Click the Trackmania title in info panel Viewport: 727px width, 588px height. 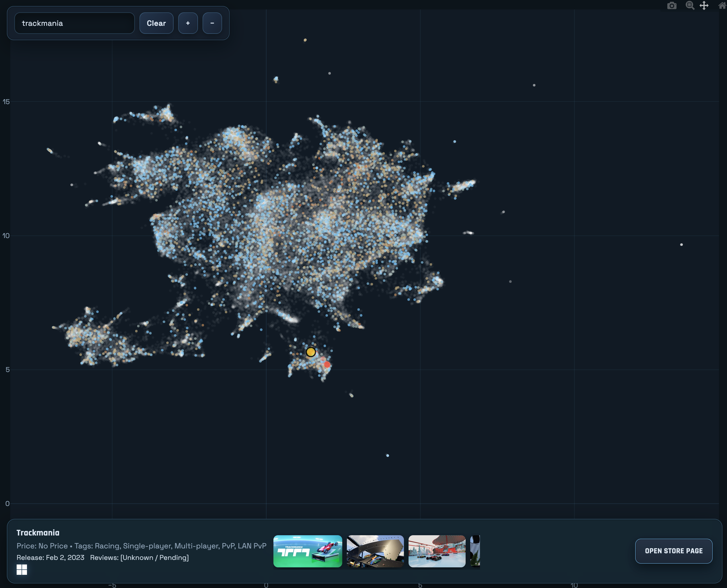[x=38, y=532]
